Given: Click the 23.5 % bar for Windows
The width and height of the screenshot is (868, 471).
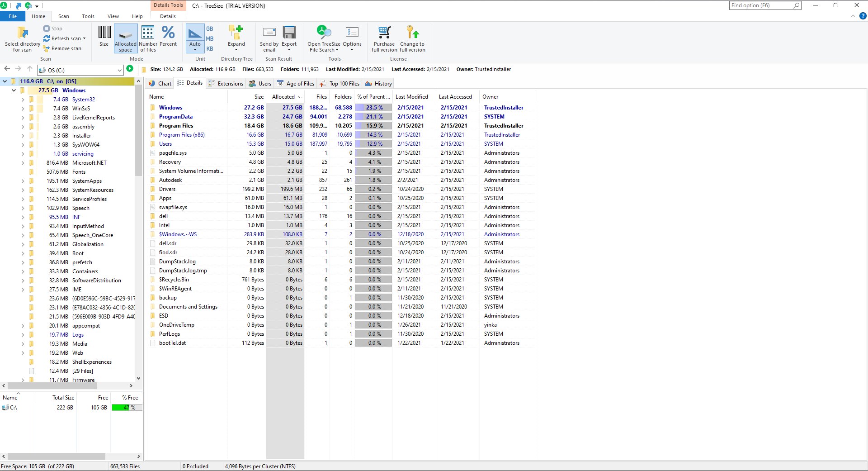Looking at the screenshot, I should pos(373,108).
